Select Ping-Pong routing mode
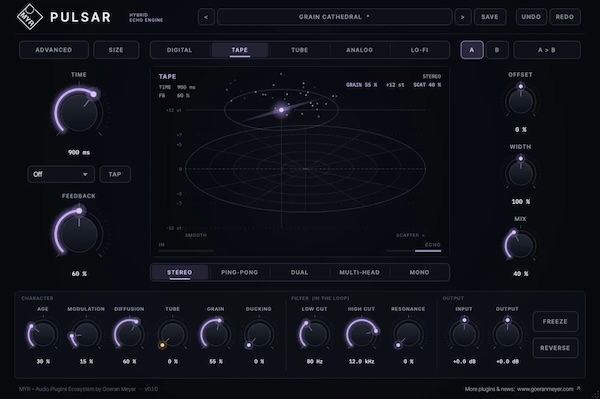The height and width of the screenshot is (399, 600). (240, 272)
